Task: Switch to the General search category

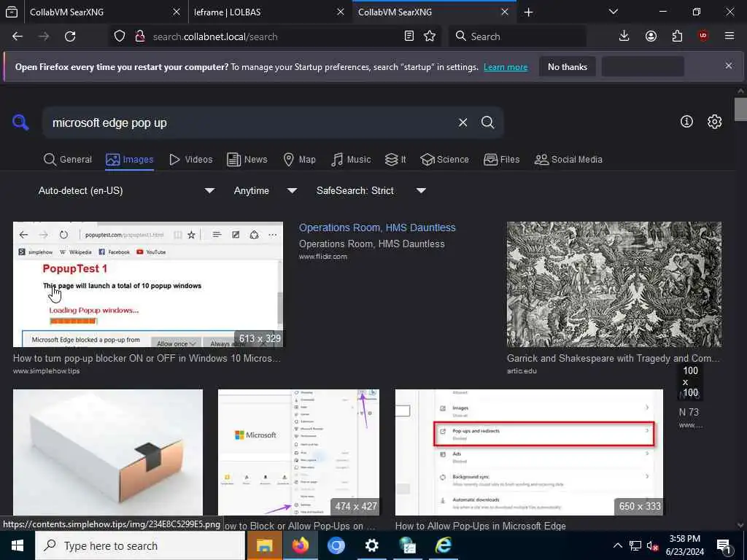Action: pyautogui.click(x=68, y=160)
